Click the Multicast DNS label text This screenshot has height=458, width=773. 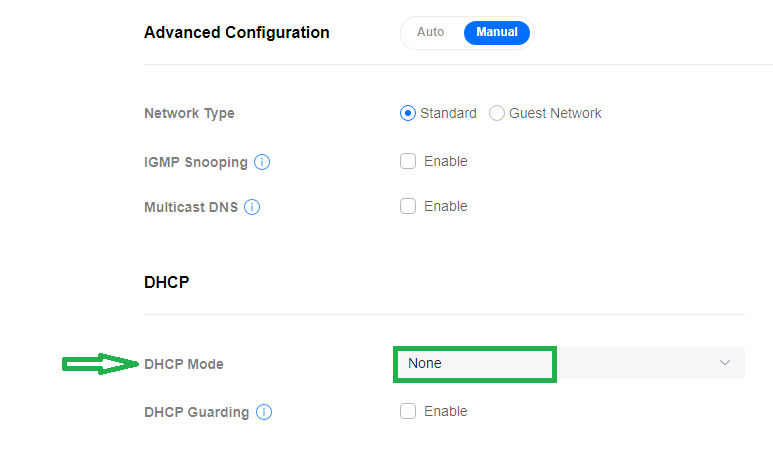(190, 207)
